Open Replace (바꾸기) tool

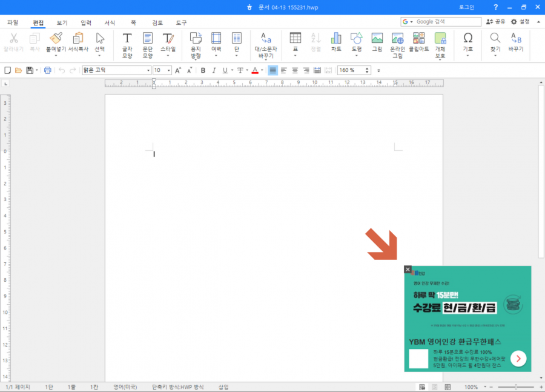(516, 42)
